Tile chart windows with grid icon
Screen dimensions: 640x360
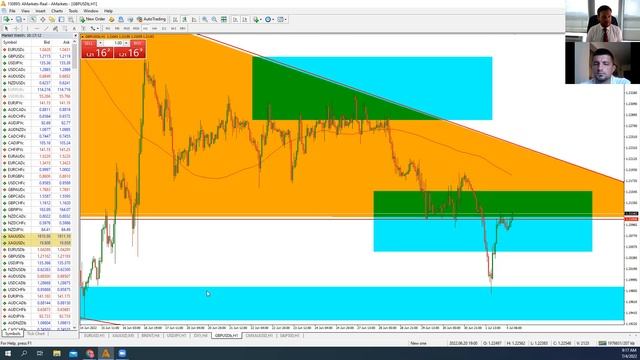click(224, 19)
